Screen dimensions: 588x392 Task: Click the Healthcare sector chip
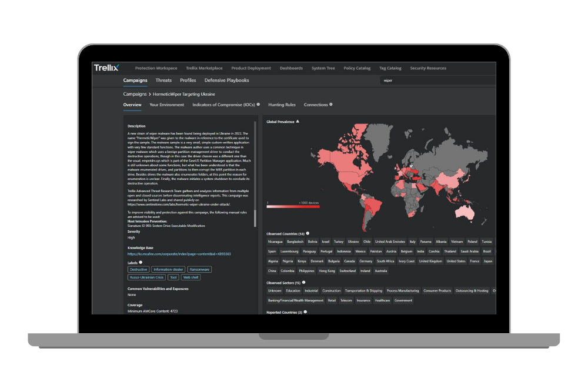click(382, 300)
